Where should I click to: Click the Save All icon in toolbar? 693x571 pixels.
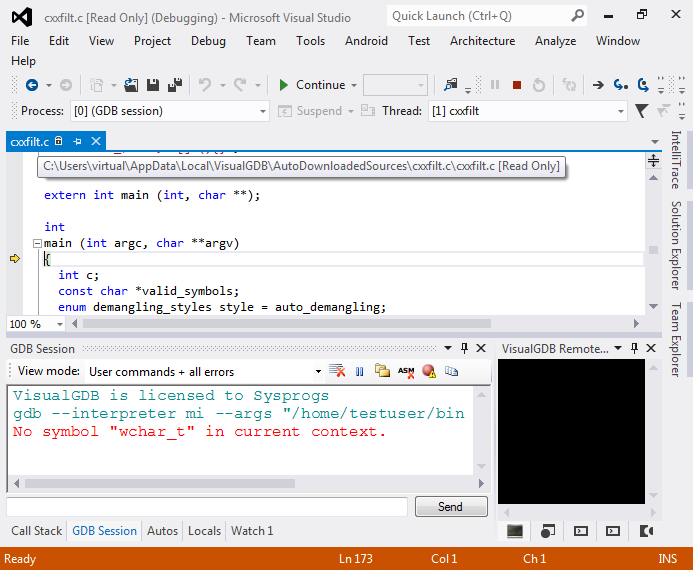(x=175, y=85)
